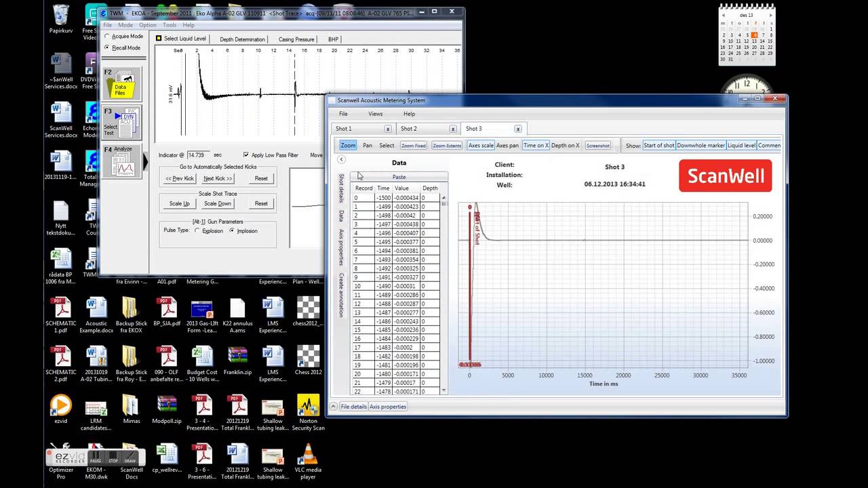This screenshot has height=488, width=868.
Task: Toggle the Downhole marker display
Action: pos(701,146)
